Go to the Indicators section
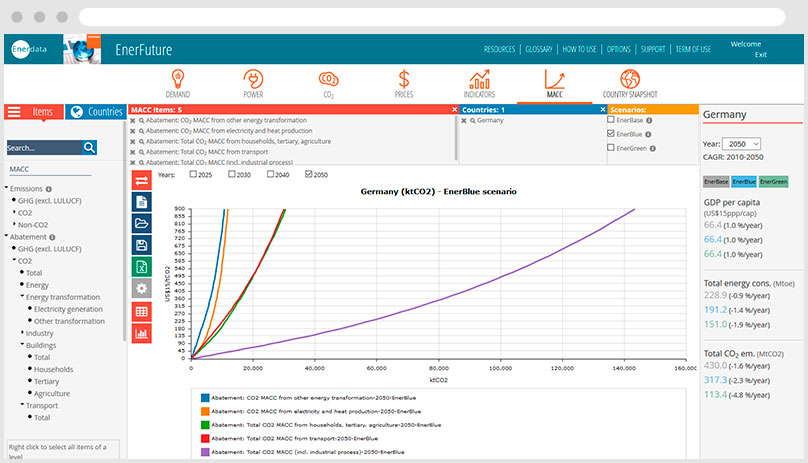Image resolution: width=808 pixels, height=463 pixels. [x=479, y=83]
